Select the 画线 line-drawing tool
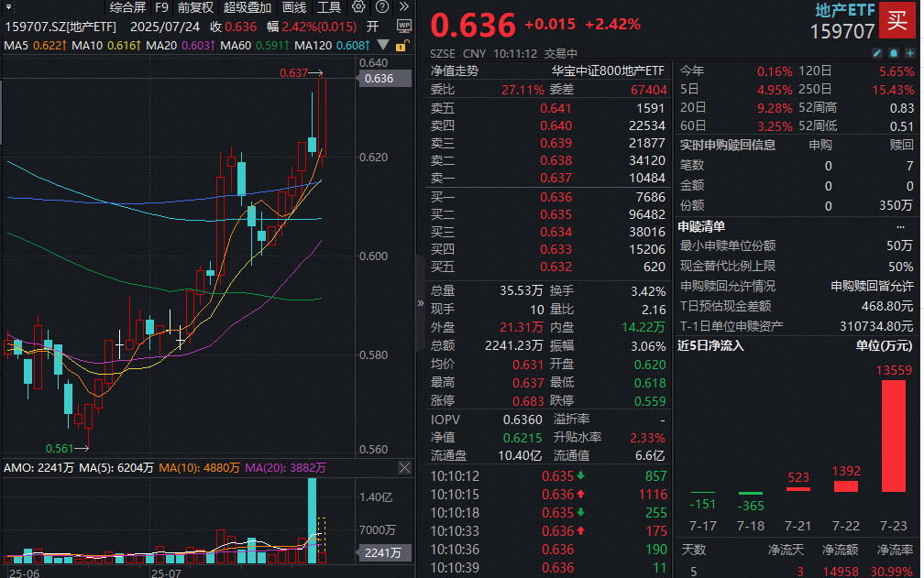This screenshot has height=578, width=924. click(x=293, y=8)
